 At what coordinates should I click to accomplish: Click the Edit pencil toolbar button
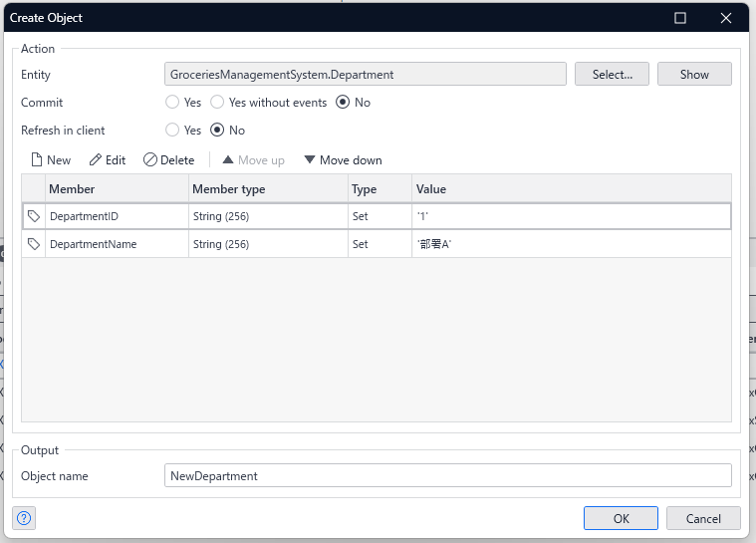tap(107, 160)
